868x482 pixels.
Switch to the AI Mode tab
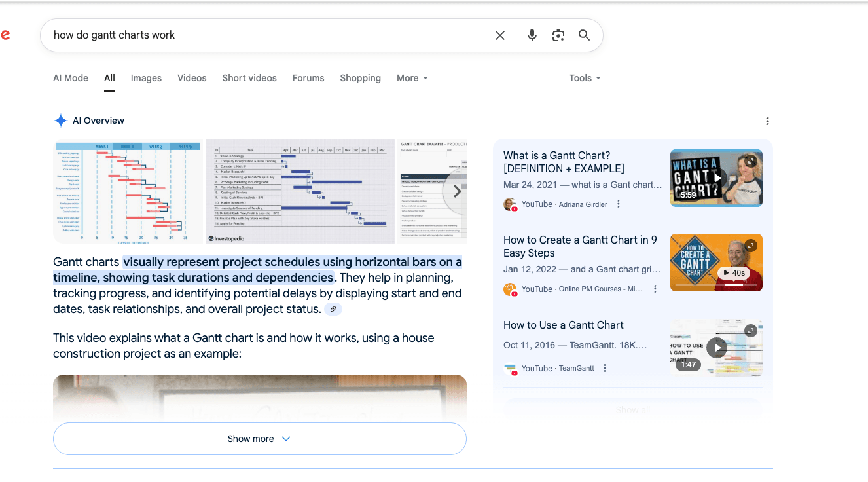[x=71, y=78]
